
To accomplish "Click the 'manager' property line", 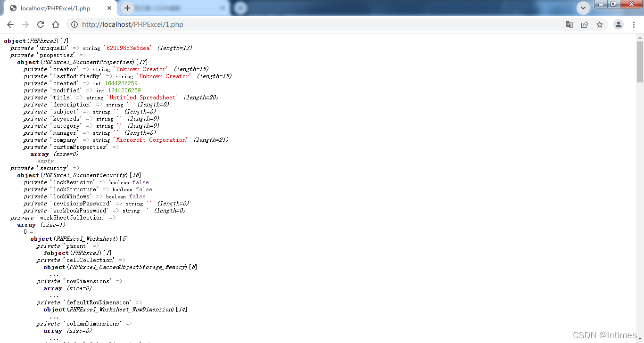I will click(x=90, y=133).
